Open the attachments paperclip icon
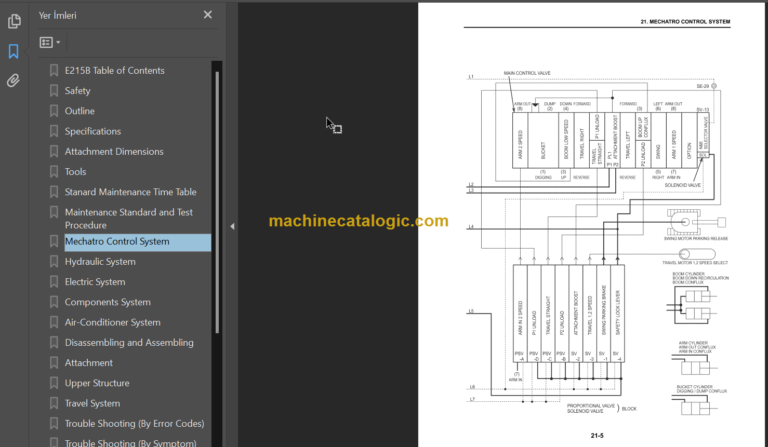768x447 pixels. tap(14, 80)
